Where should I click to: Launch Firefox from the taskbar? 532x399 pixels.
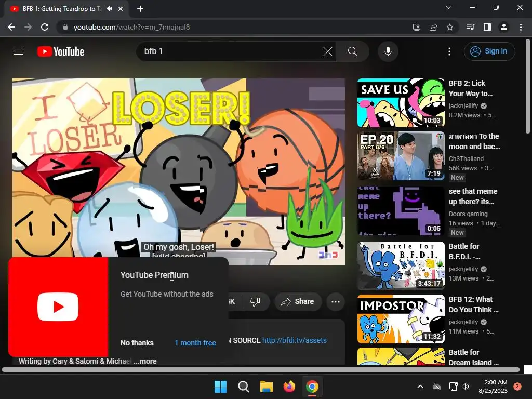pyautogui.click(x=289, y=387)
